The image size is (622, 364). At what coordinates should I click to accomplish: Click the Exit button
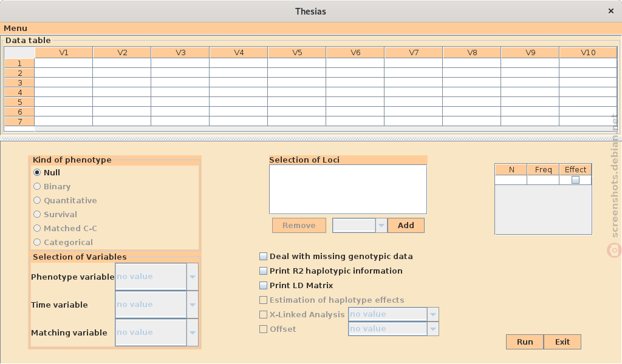[x=562, y=342]
